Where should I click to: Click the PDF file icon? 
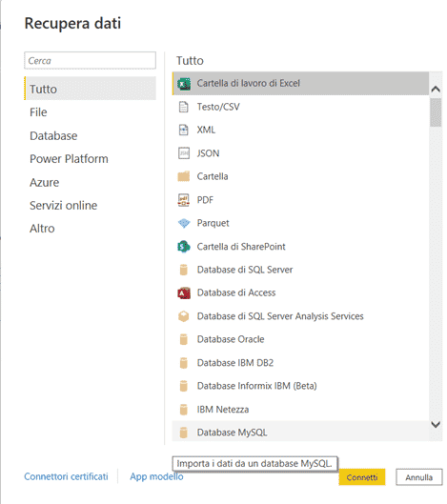pos(184,200)
